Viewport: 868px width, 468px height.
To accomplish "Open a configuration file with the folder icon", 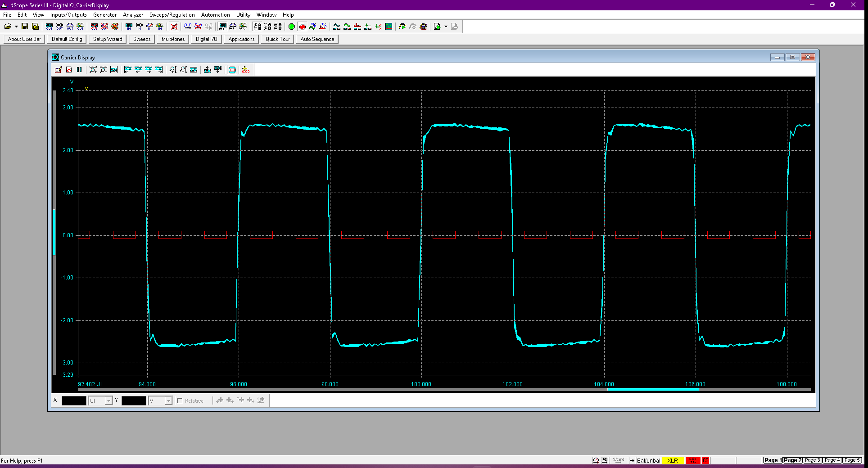I will (x=8, y=27).
